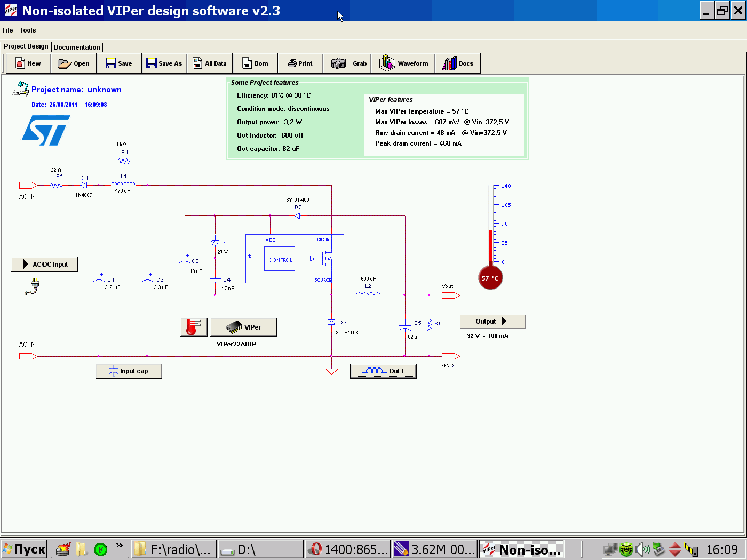Click the "Out capacitor: 82 uF" line
Viewport: 747px width, 560px height.
[x=268, y=149]
